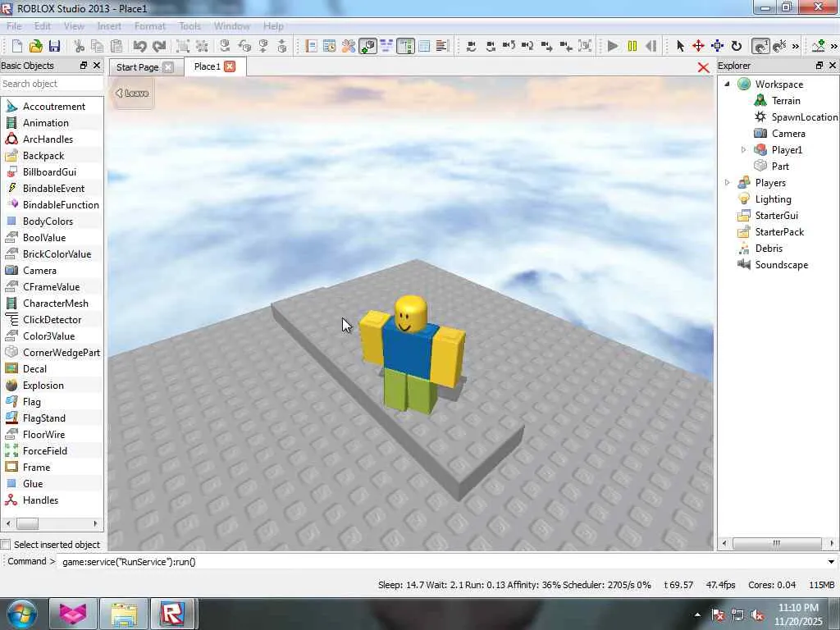Click the right arrow of the Basic Objects scrollbar
840x630 pixels.
coord(95,523)
